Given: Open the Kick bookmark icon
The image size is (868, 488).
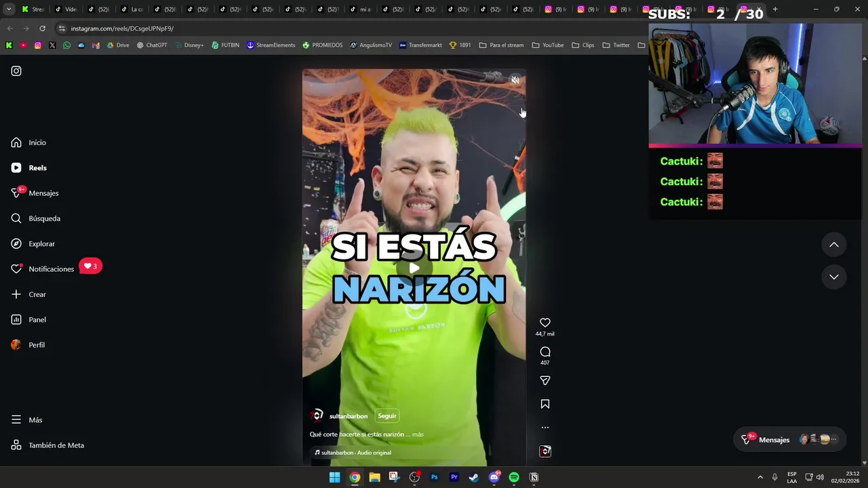Looking at the screenshot, I should [x=9, y=45].
